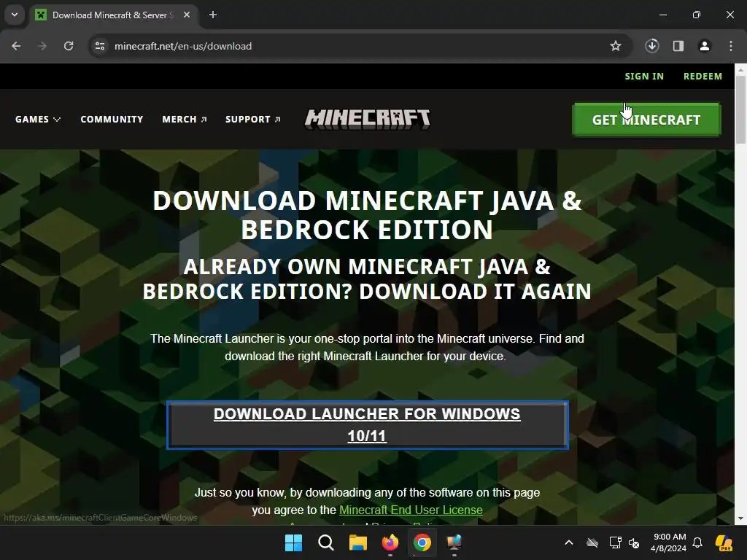
Task: Bookmark this page with the star icon
Action: 616,46
